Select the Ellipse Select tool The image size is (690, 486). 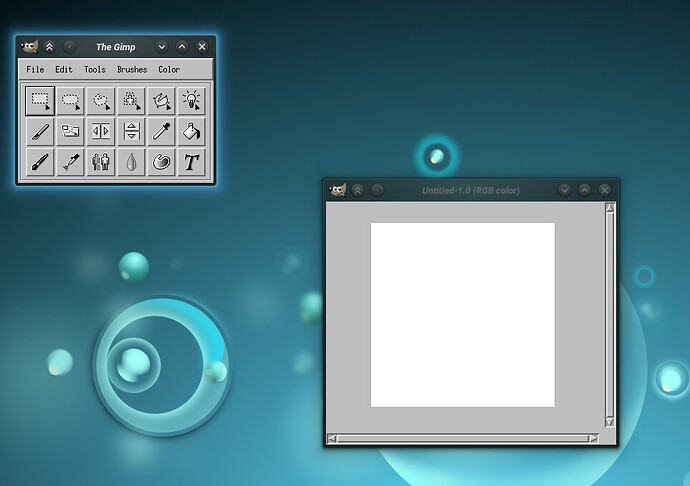[70, 101]
